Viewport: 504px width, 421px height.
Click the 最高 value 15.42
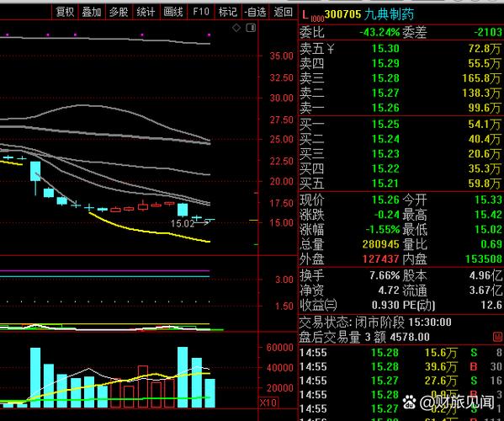(488, 215)
